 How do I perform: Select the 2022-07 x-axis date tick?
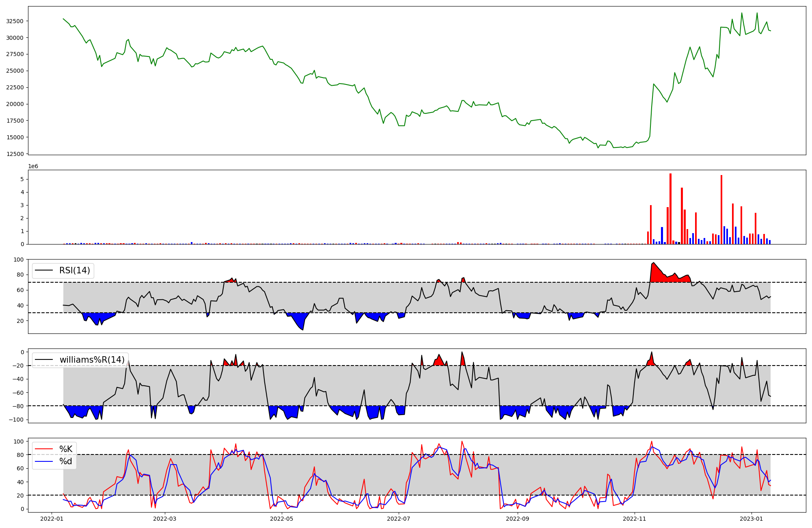(399, 519)
